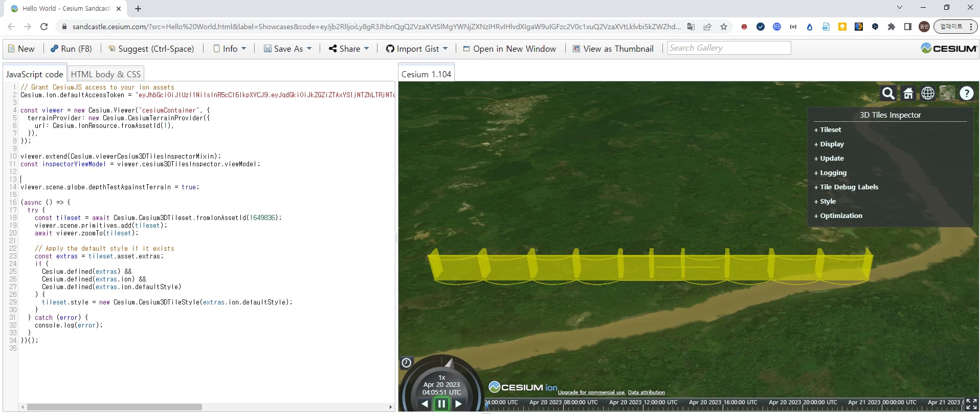This screenshot has width=980, height=415.
Task: Open the scene mode picker globe icon
Action: point(928,93)
